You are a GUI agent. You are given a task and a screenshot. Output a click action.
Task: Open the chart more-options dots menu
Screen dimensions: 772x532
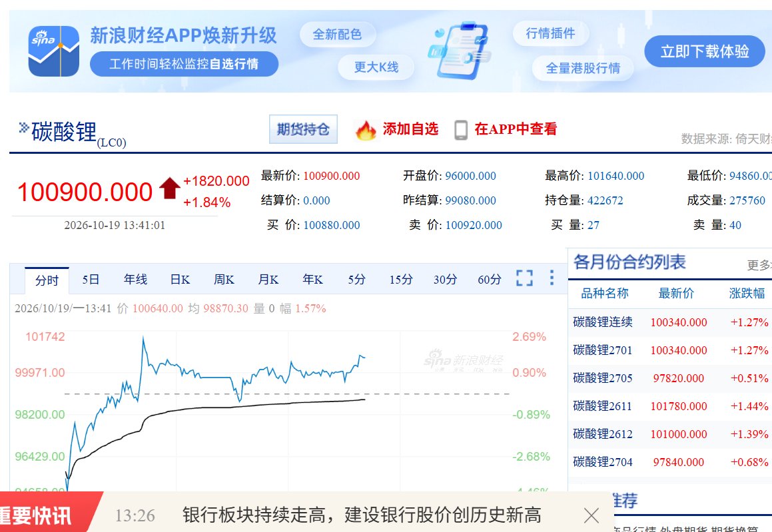(552, 278)
